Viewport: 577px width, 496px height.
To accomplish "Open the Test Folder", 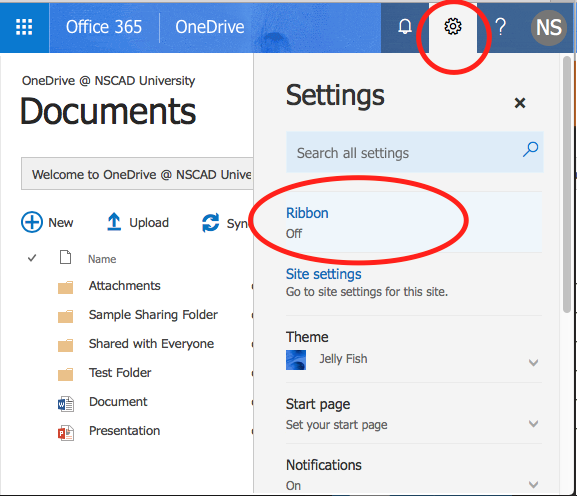I will [120, 372].
